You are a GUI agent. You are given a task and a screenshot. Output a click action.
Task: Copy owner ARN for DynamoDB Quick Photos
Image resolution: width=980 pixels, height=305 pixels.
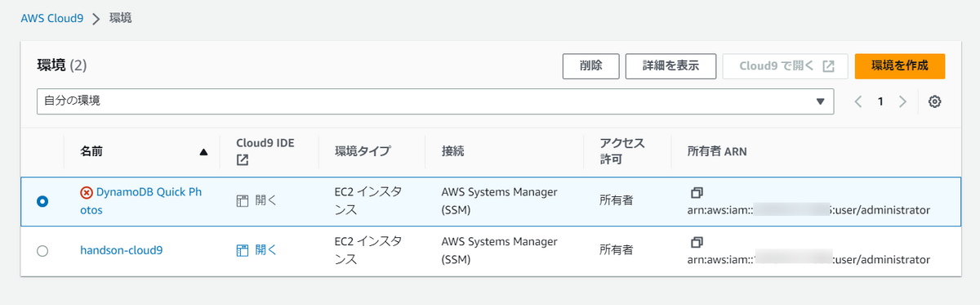696,193
